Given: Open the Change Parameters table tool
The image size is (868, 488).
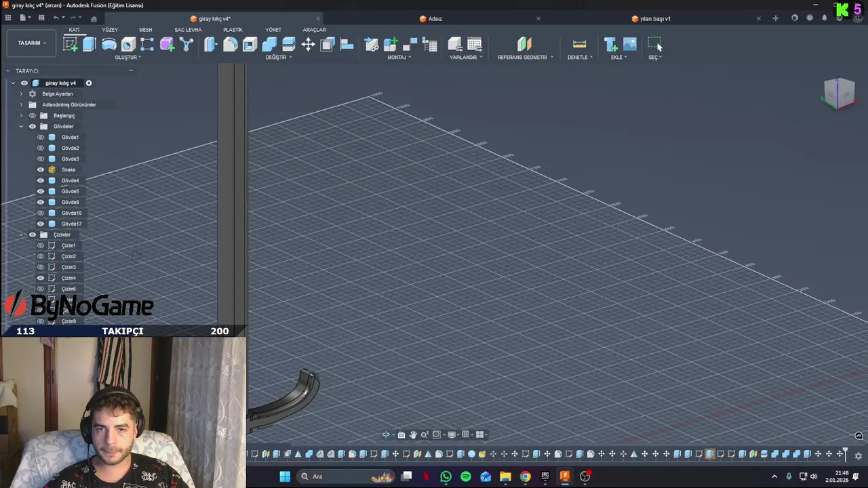Looking at the screenshot, I should [475, 45].
